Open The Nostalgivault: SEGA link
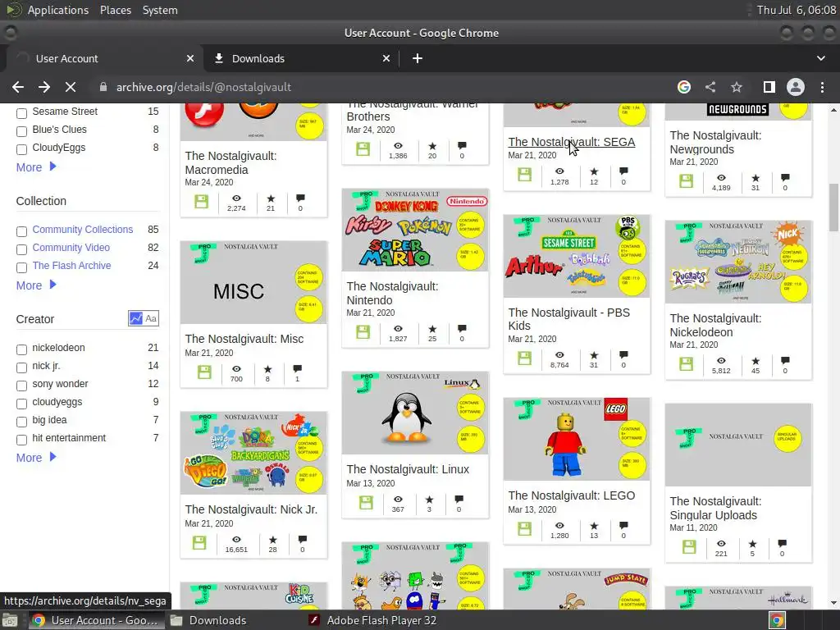 point(571,142)
